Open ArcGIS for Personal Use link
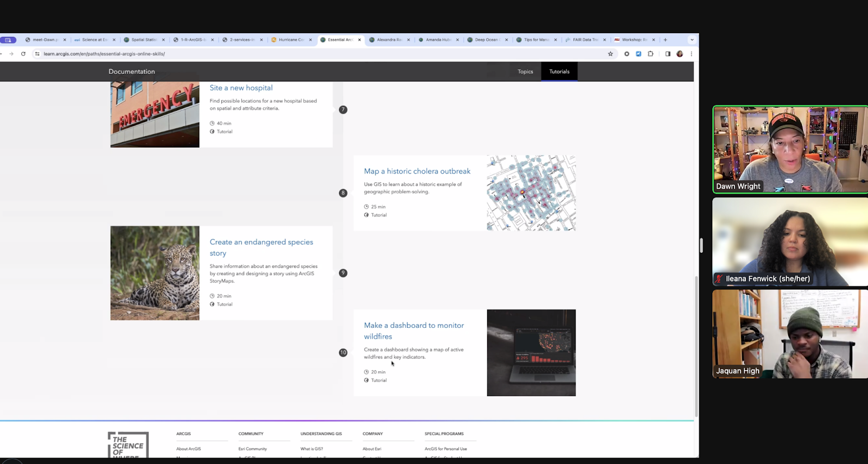868x464 pixels. [446, 449]
